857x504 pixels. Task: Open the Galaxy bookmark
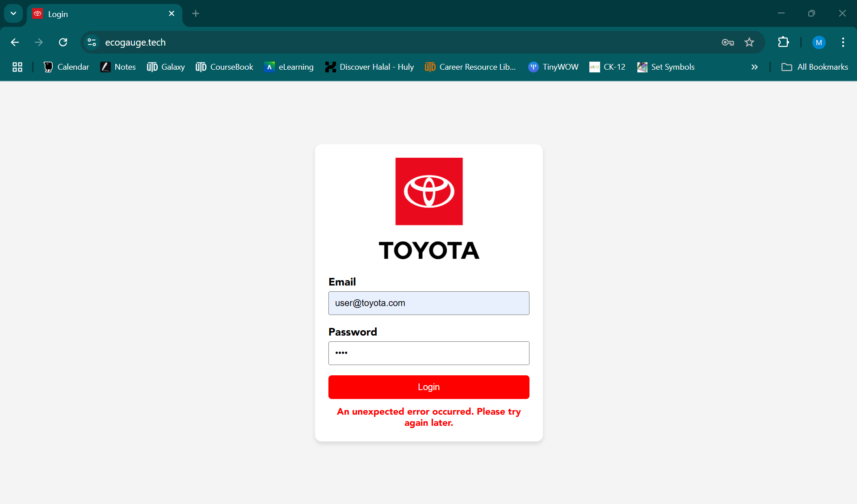pyautogui.click(x=166, y=67)
